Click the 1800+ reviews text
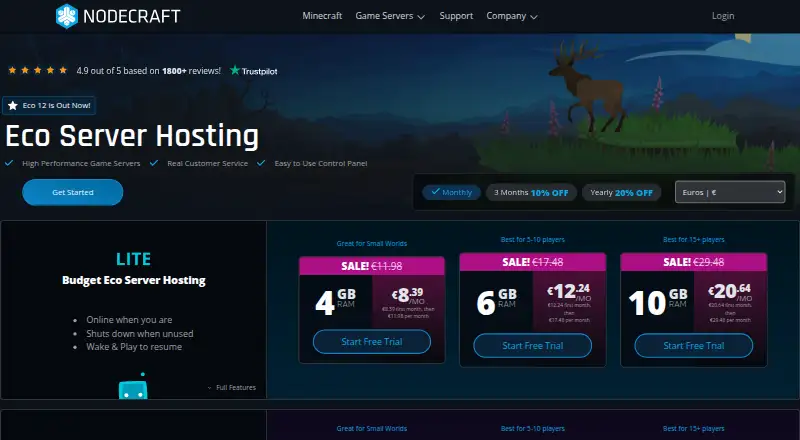Image resolution: width=800 pixels, height=440 pixels. coord(191,71)
